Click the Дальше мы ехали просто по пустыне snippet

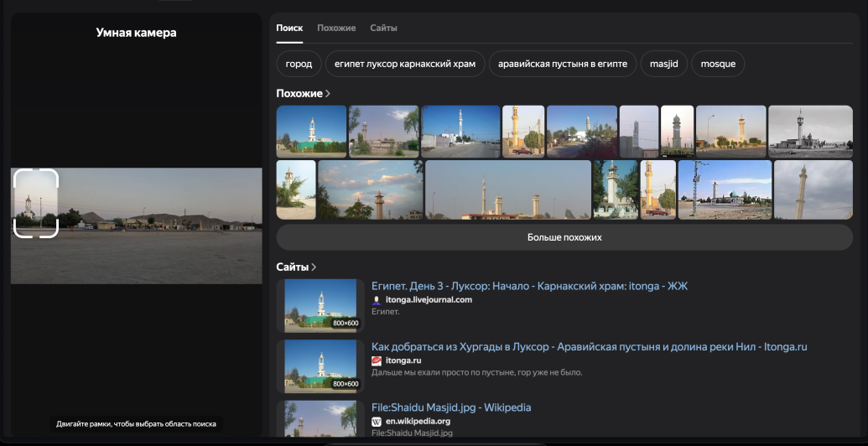476,372
